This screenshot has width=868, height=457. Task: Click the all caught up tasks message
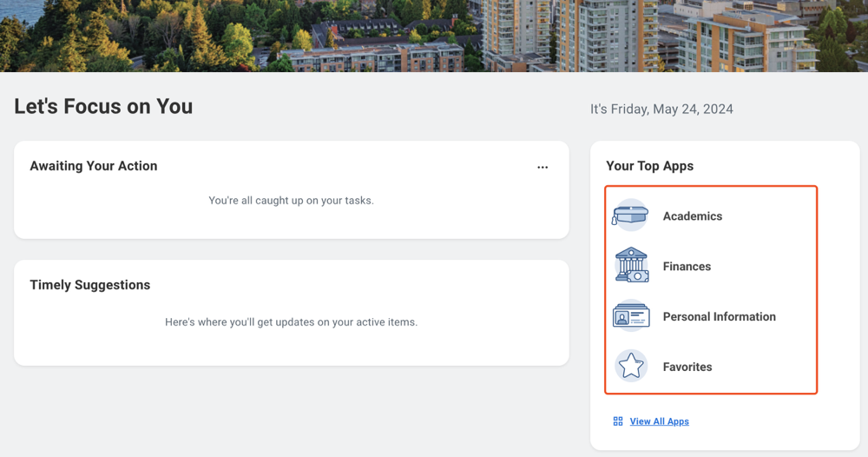click(291, 201)
